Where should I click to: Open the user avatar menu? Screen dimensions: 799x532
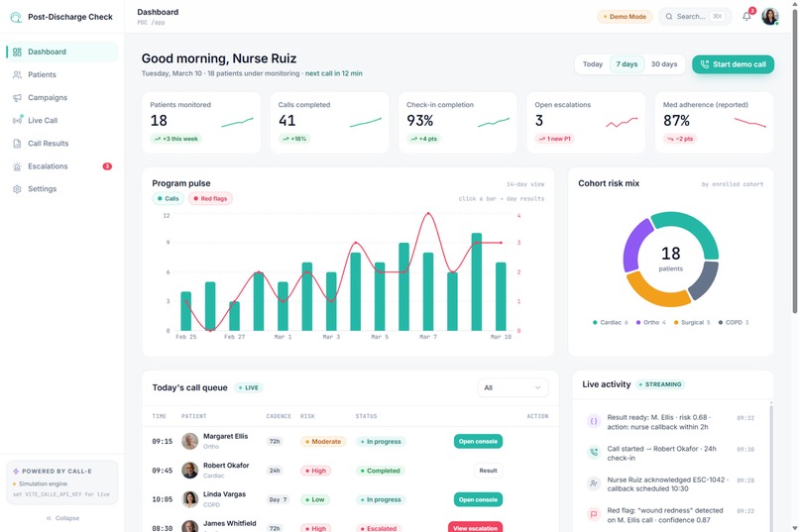[x=770, y=16]
